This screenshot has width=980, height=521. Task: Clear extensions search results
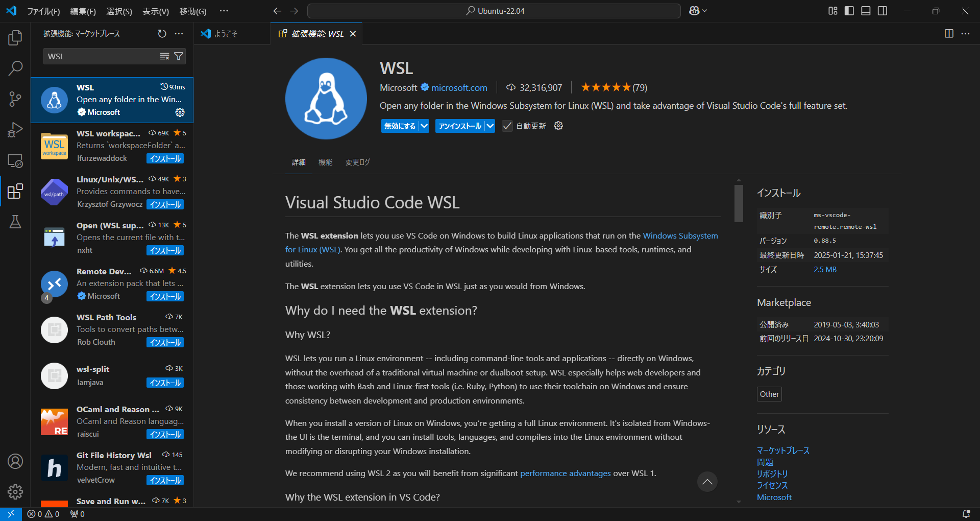tap(164, 56)
